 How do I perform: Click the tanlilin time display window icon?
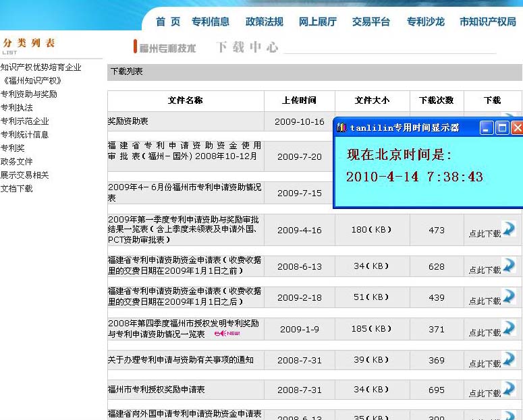point(342,127)
